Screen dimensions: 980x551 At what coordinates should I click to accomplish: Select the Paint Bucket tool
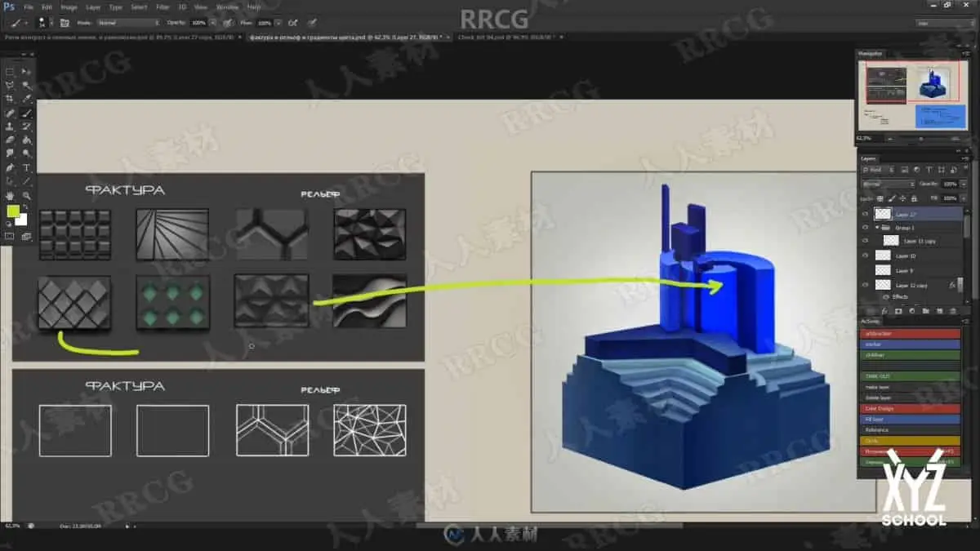tap(26, 140)
